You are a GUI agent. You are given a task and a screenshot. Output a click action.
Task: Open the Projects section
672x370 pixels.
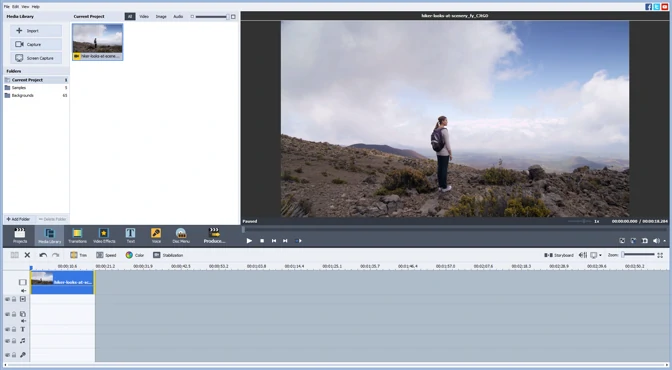coord(20,235)
